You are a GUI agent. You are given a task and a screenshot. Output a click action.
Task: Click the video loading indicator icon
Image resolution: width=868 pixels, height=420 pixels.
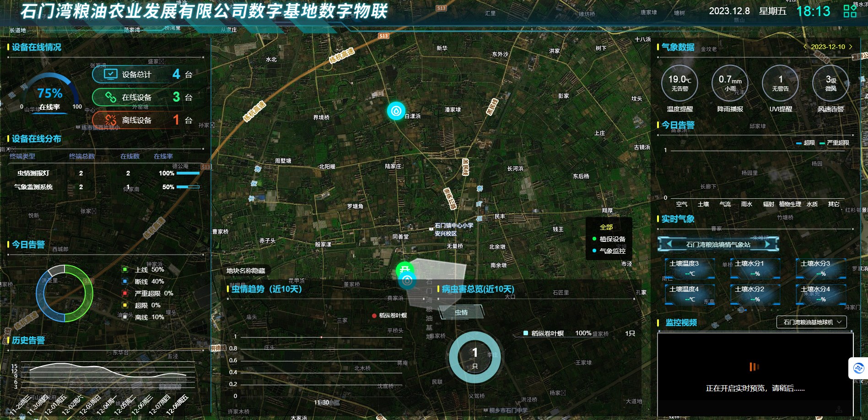click(754, 366)
